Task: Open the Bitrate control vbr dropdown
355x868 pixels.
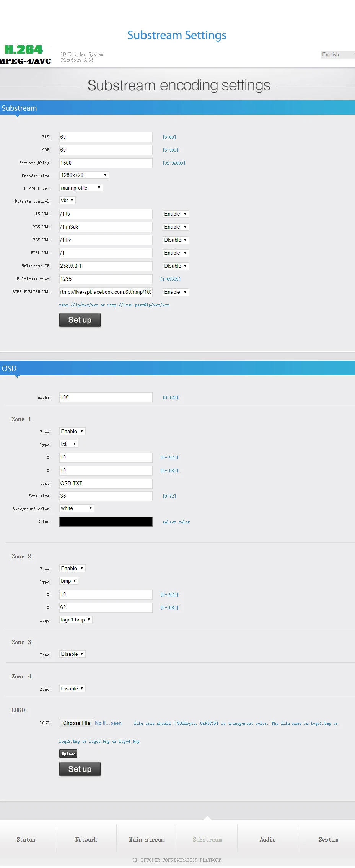Action: point(67,200)
